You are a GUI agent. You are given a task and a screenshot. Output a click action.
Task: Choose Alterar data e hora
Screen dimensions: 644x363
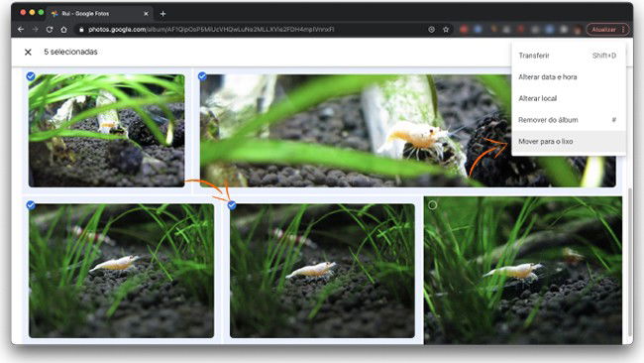point(569,77)
